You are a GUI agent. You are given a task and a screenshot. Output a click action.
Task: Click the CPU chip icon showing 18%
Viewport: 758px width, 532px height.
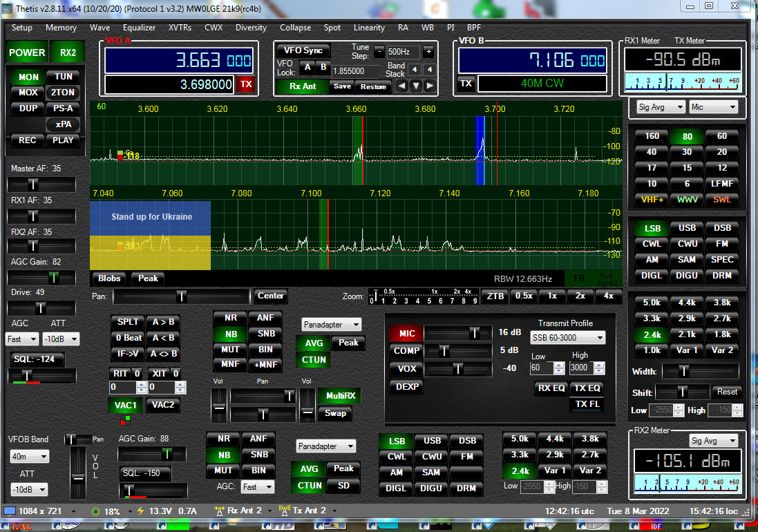tap(96, 511)
